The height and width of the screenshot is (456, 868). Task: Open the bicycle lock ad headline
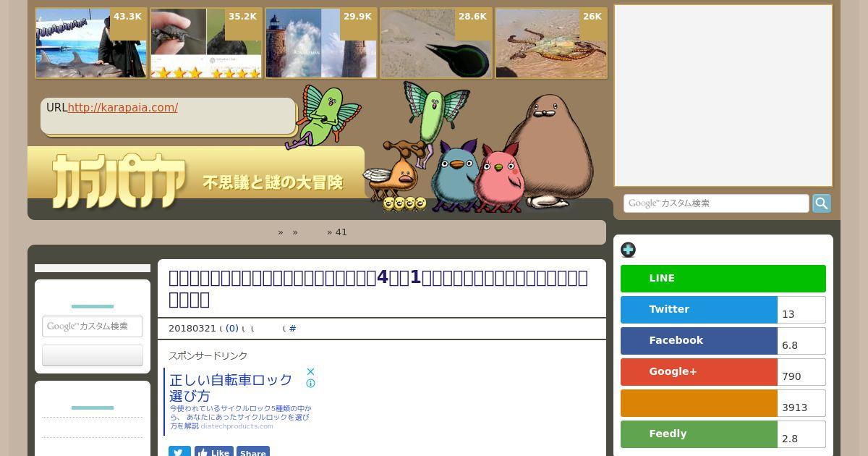231,388
